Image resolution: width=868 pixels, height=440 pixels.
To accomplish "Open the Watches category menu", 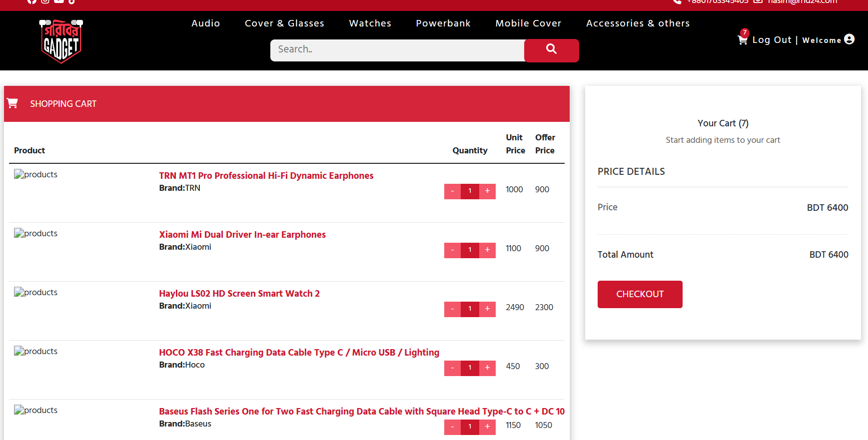I will [x=370, y=23].
